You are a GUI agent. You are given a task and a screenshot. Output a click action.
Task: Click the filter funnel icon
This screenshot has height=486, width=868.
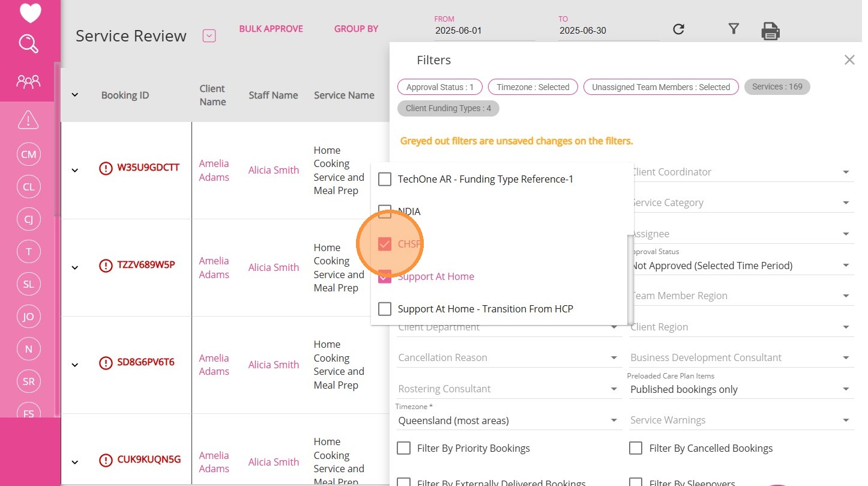point(733,29)
